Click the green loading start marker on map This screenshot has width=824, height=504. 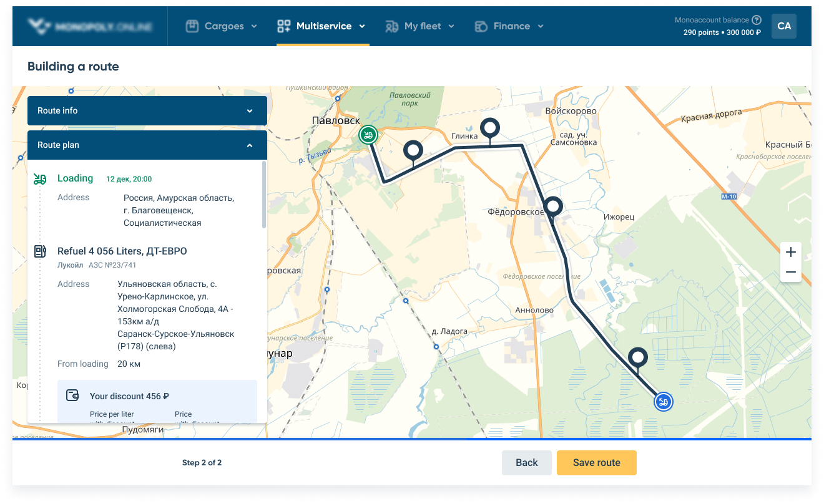tap(368, 135)
